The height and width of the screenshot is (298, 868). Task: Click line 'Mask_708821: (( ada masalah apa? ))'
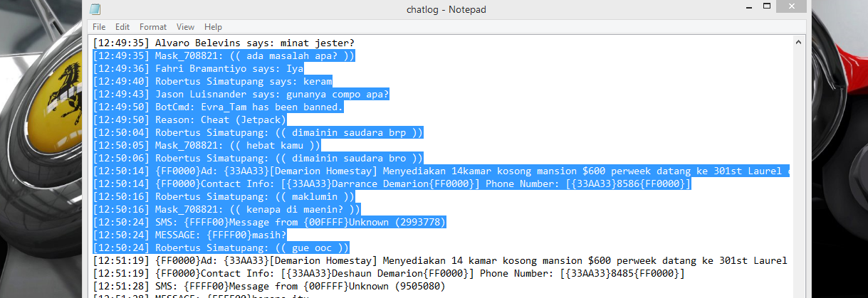pos(224,55)
